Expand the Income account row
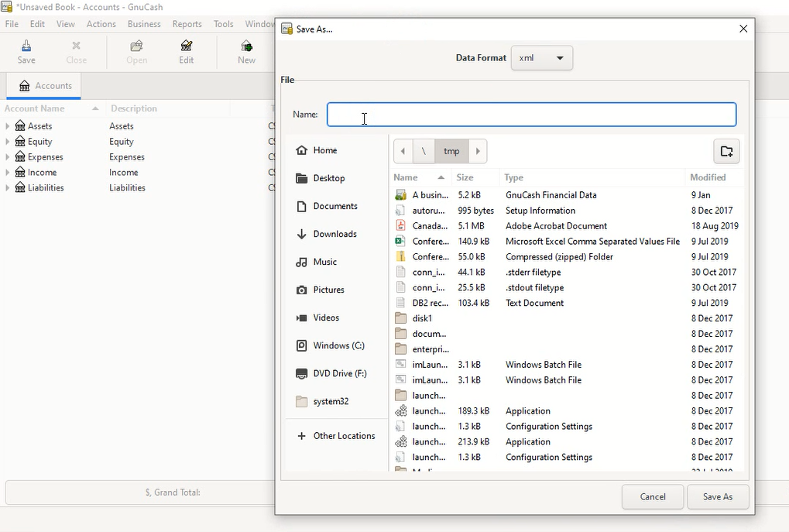This screenshot has height=532, width=789. (8, 173)
